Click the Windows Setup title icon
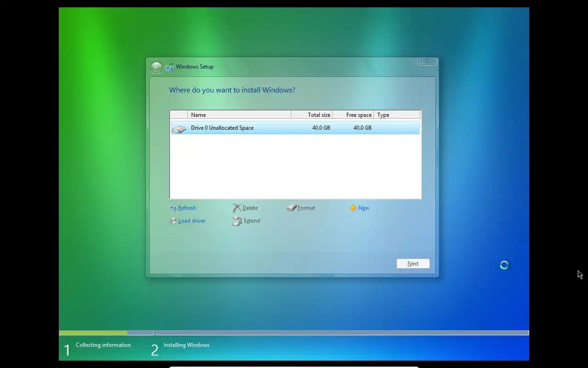Viewport: 588px width, 368px height. (170, 67)
